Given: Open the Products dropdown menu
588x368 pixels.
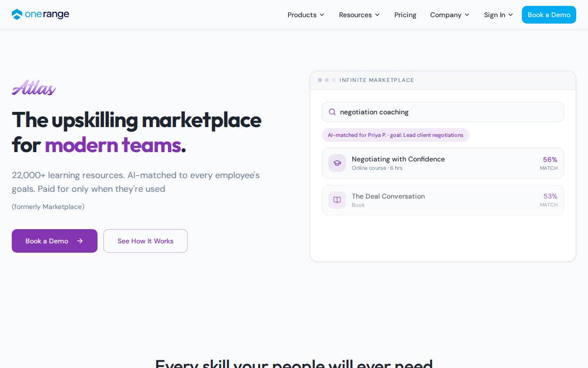Looking at the screenshot, I should [306, 15].
